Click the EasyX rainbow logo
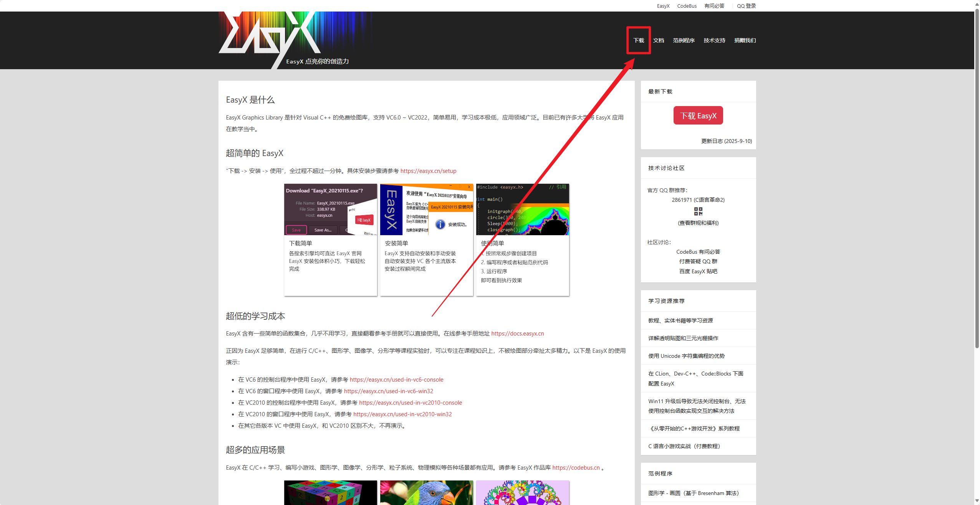980x505 pixels. tap(284, 38)
